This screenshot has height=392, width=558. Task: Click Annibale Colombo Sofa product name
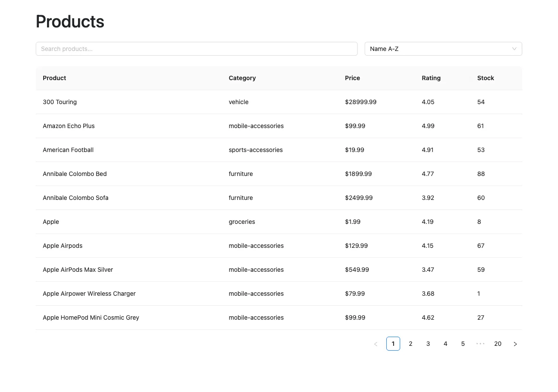pyautogui.click(x=75, y=198)
